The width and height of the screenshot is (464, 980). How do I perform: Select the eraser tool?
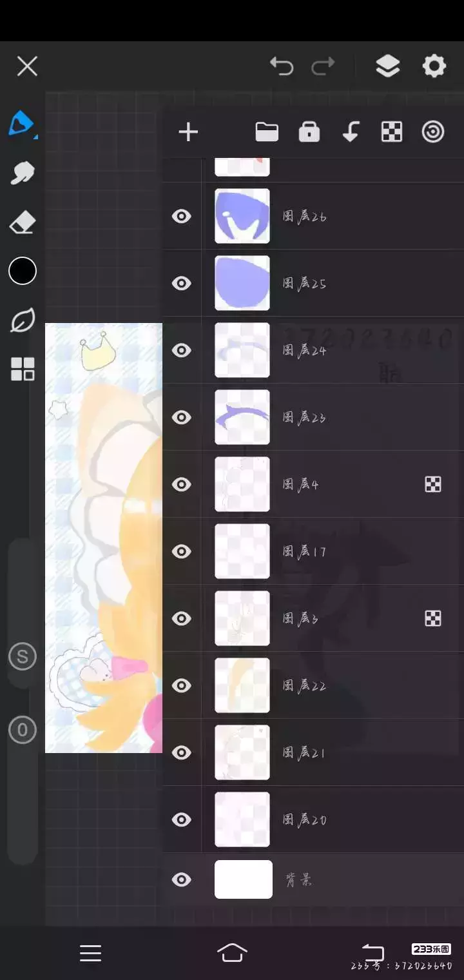tap(22, 223)
